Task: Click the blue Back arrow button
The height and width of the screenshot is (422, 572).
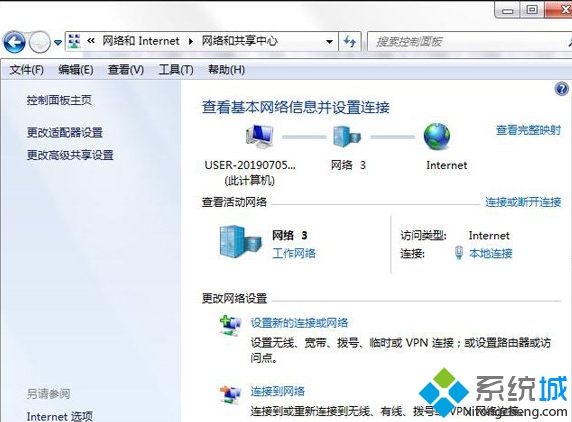Action: [x=14, y=42]
